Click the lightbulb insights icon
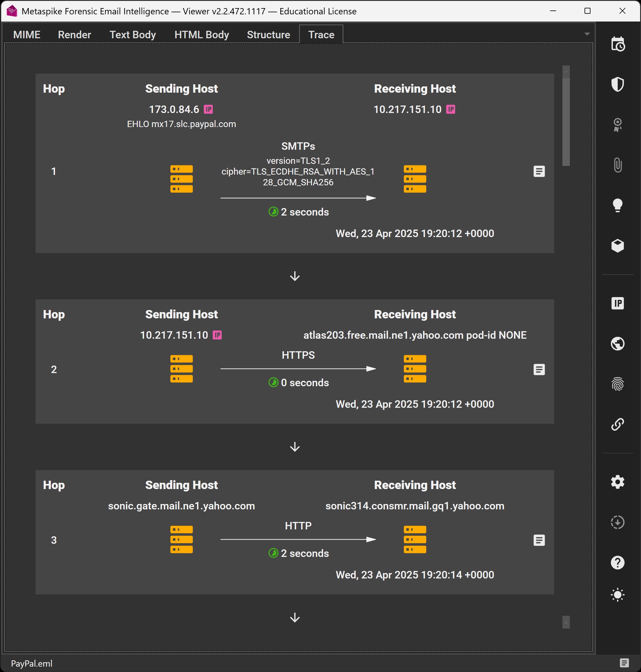Viewport: 641px width, 672px height. point(617,205)
